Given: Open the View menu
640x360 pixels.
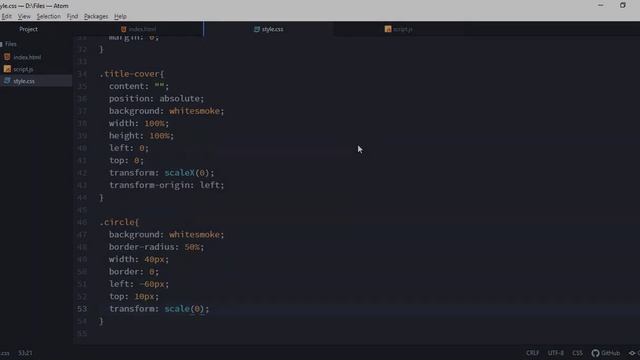Looking at the screenshot, I should [x=24, y=16].
